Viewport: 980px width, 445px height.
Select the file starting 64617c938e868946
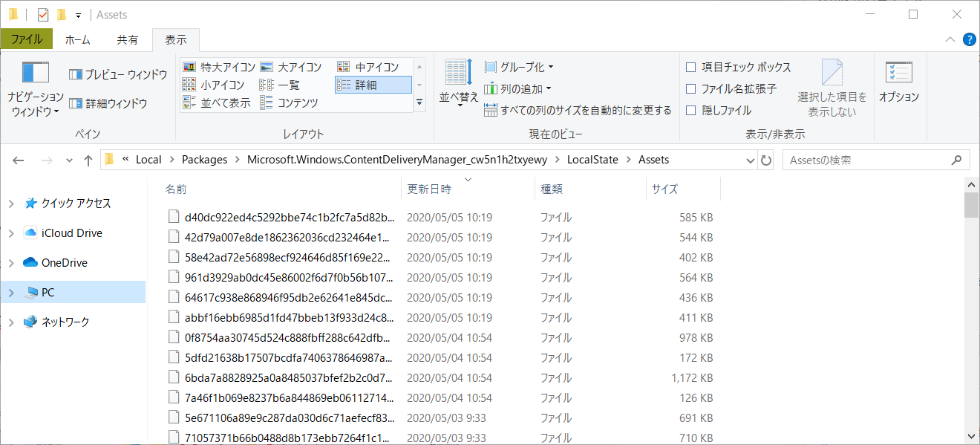pyautogui.click(x=290, y=298)
